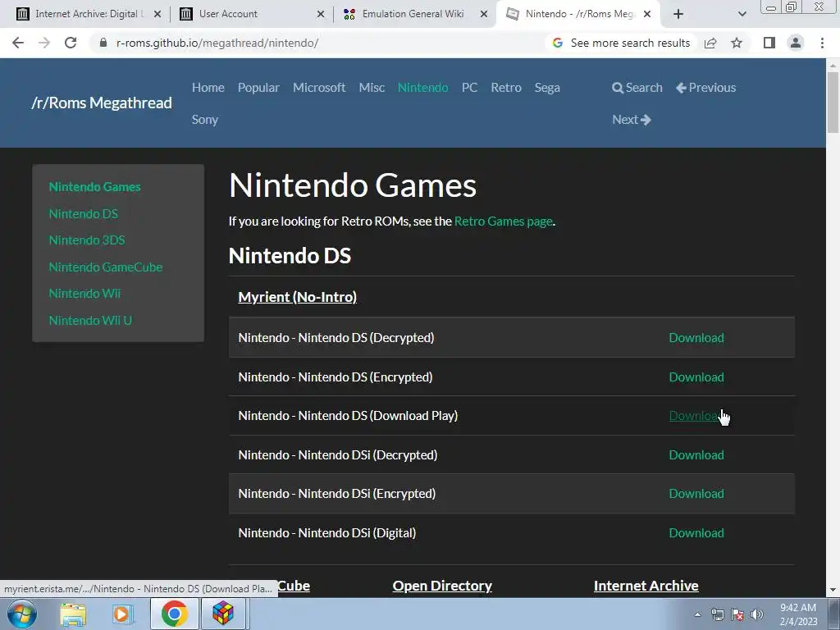Open the PC nav item

(x=469, y=87)
